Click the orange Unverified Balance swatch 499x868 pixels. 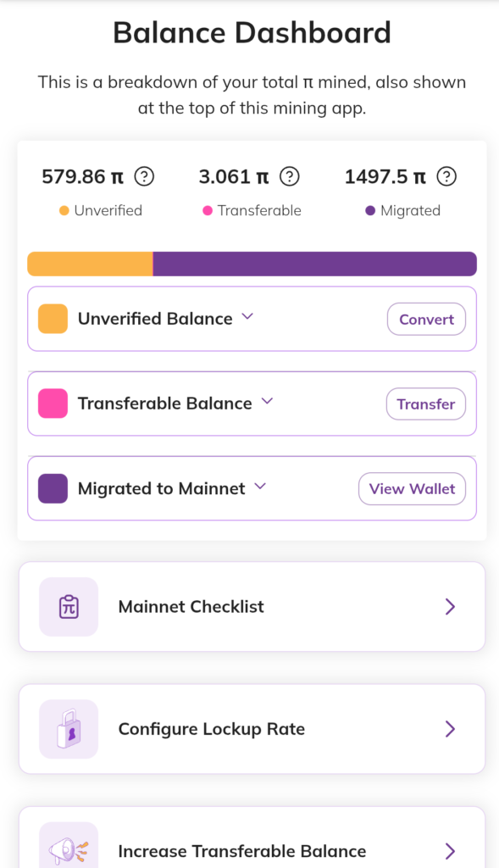53,319
